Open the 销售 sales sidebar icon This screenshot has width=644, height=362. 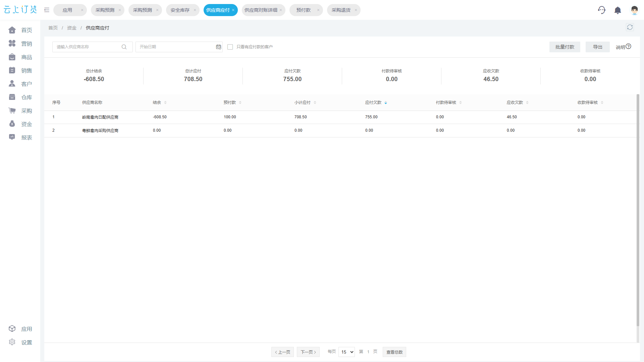point(12,70)
